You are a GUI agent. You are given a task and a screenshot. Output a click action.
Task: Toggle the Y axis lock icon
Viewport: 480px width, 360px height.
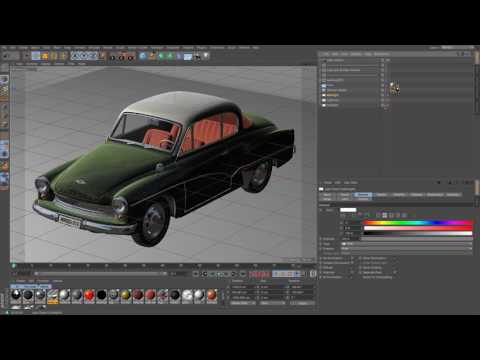(84, 56)
